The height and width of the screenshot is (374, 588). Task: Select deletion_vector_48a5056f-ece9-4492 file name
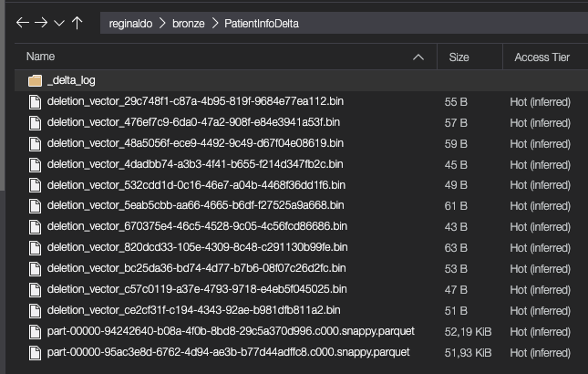click(x=195, y=143)
